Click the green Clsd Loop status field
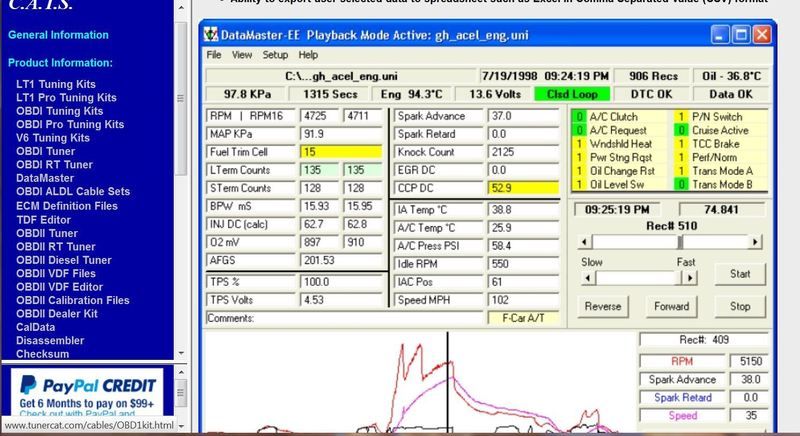 [572, 94]
